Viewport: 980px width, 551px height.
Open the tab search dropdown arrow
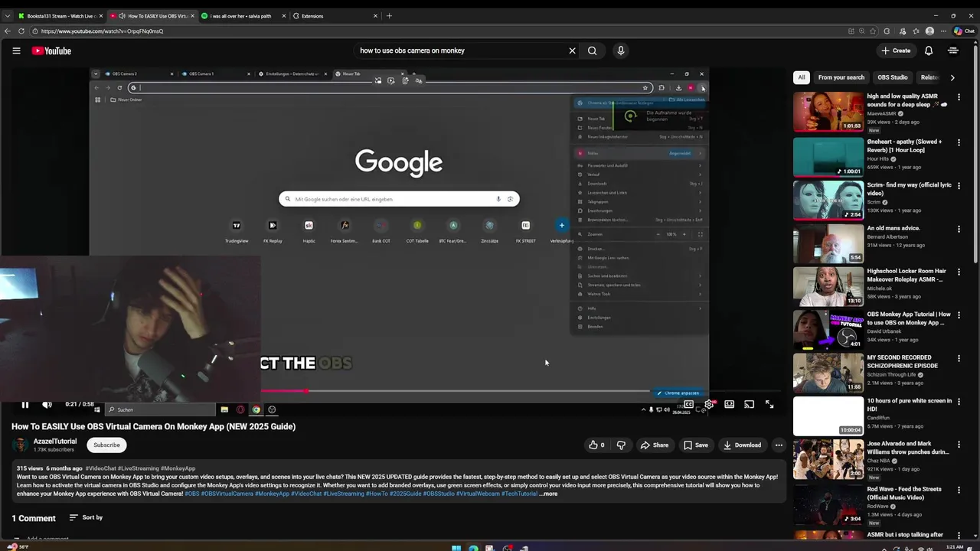(x=8, y=15)
